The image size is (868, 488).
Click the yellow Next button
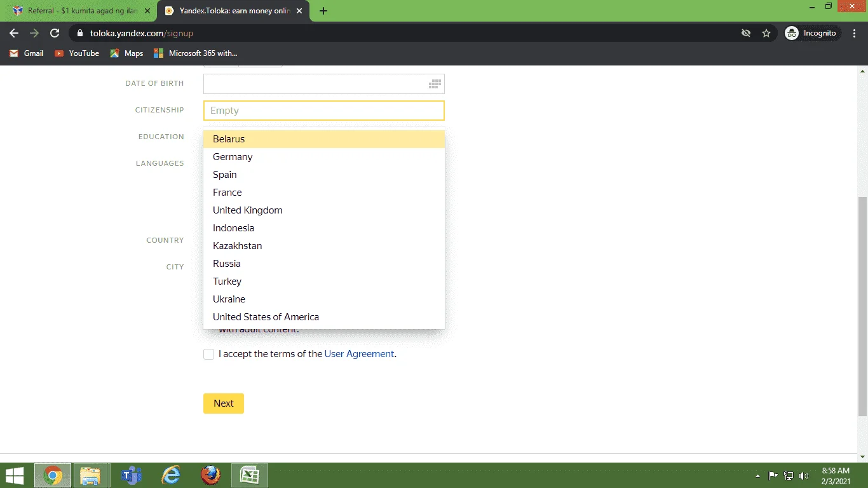224,403
